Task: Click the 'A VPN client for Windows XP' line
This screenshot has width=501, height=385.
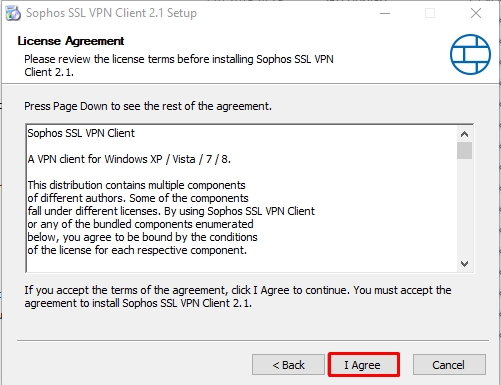Action: pyautogui.click(x=129, y=159)
